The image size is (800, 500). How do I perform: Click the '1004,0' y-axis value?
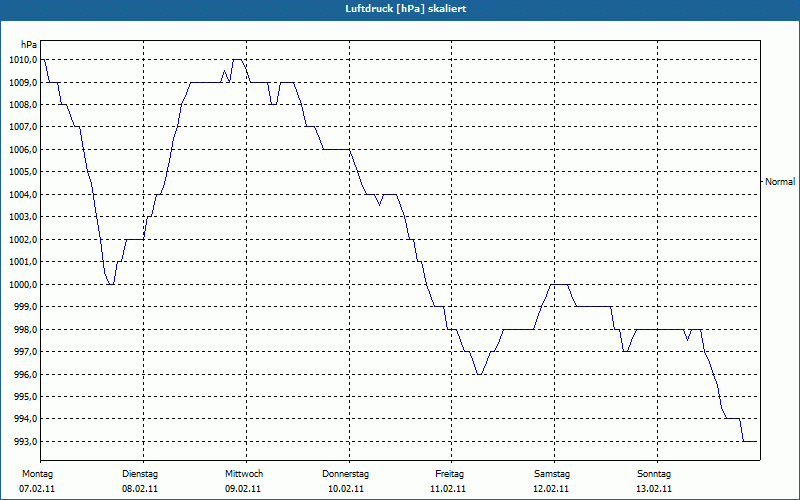coord(23,194)
